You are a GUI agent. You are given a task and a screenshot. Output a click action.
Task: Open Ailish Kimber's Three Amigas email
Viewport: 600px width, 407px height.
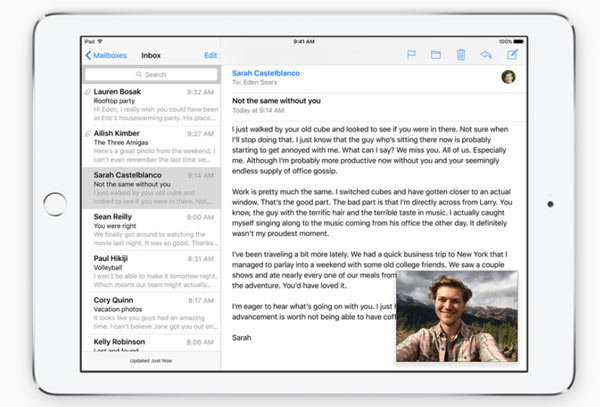[150, 141]
